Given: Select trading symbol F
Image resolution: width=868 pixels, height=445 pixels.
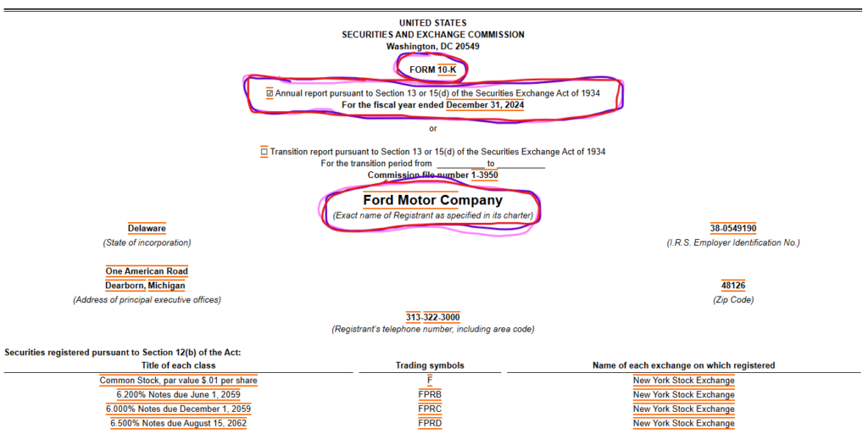Looking at the screenshot, I should (x=430, y=381).
